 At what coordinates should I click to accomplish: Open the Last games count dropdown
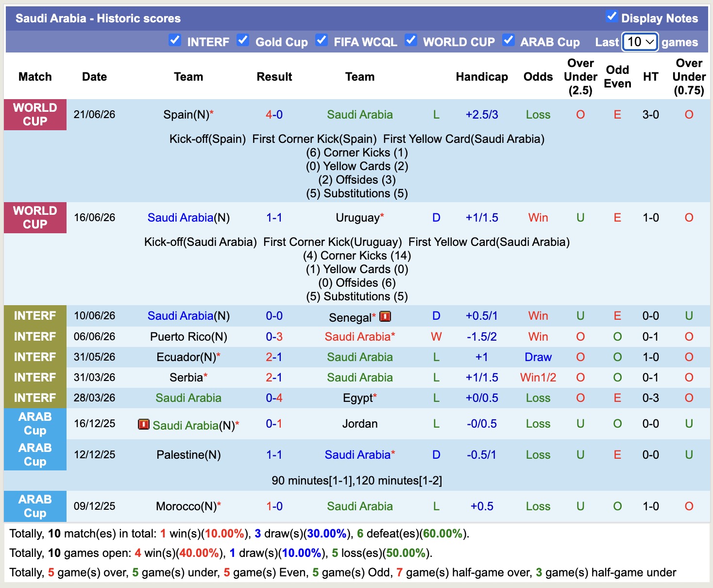640,42
